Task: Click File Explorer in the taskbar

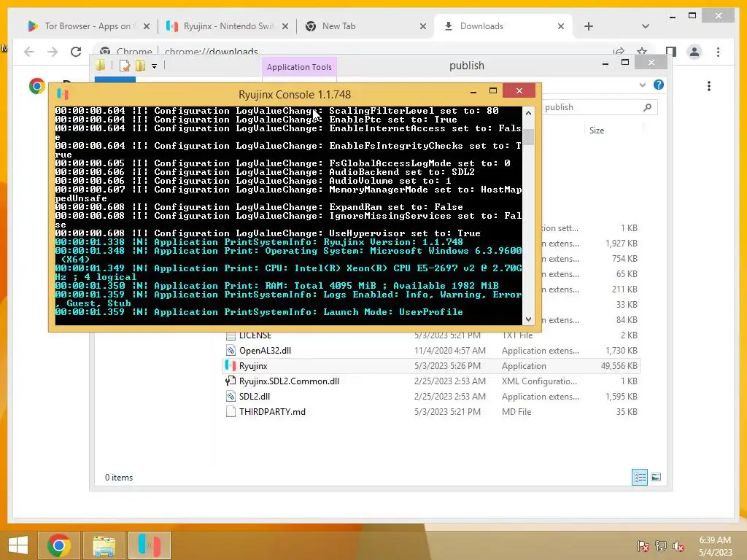Action: [x=104, y=545]
